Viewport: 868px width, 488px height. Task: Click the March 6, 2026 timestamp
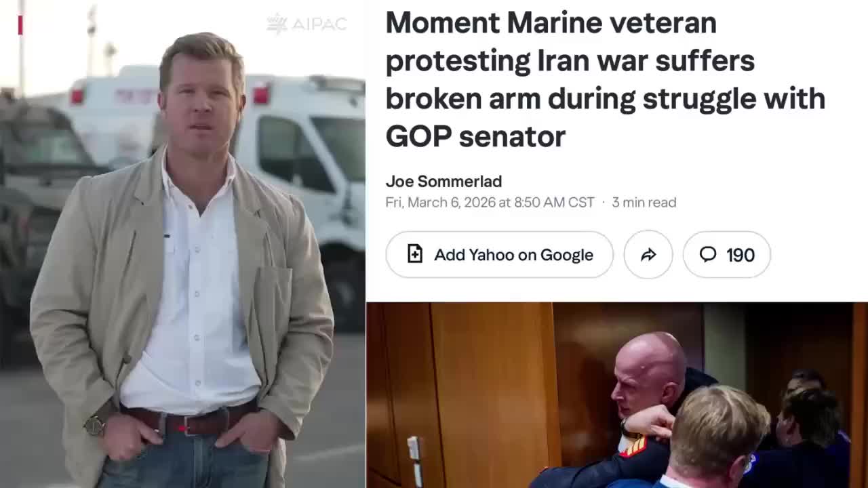(490, 202)
